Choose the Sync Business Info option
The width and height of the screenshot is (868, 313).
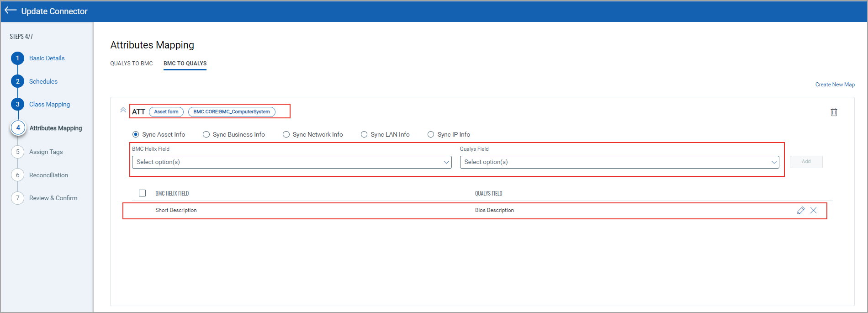tap(206, 134)
